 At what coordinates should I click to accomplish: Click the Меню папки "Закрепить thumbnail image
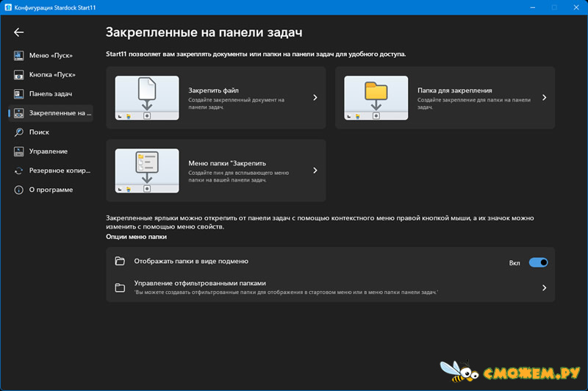click(x=147, y=171)
